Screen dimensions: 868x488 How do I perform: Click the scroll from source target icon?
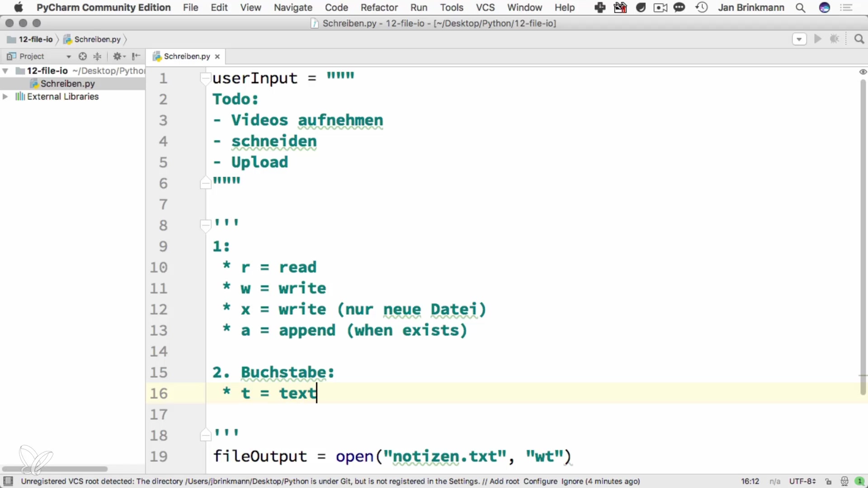click(x=82, y=56)
